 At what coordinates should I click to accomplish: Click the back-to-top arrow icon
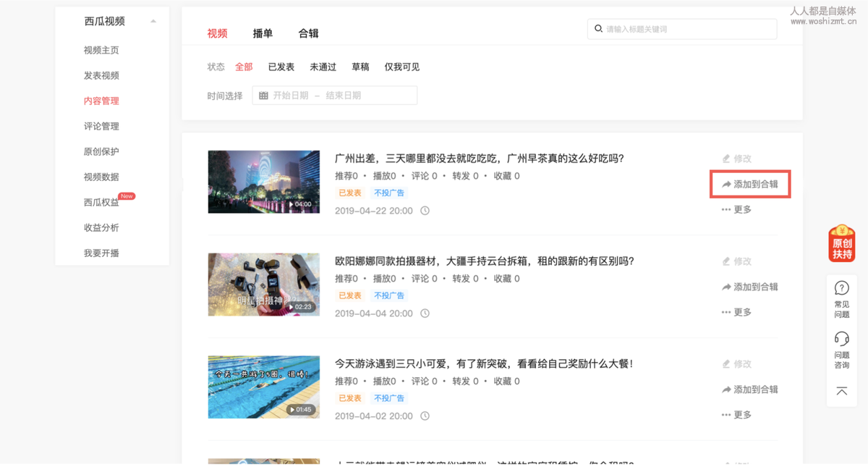point(842,391)
